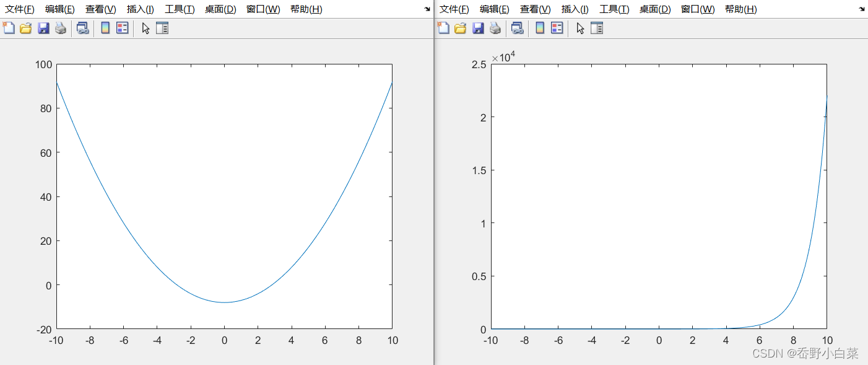Open 查看(V) menu in left figure window
Viewport: 868px width, 365px height.
coord(101,9)
